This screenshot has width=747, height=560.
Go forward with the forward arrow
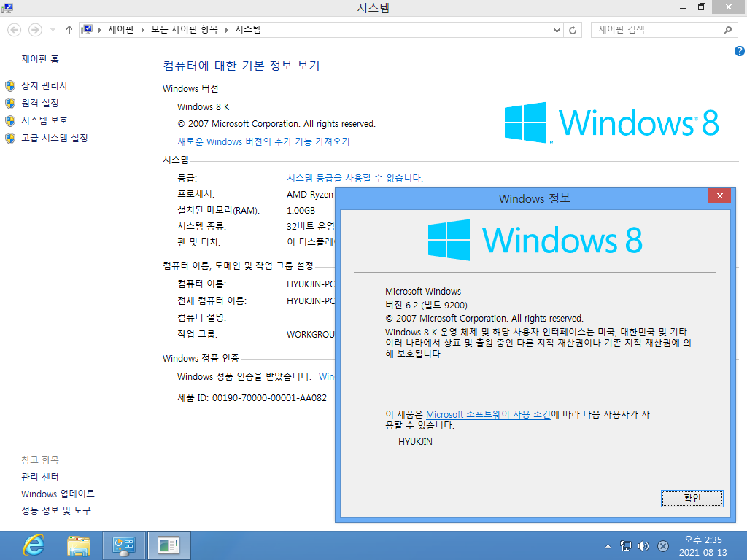pos(35,30)
